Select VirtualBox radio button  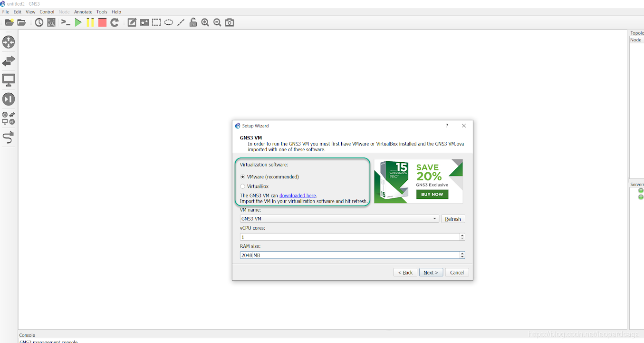point(243,186)
